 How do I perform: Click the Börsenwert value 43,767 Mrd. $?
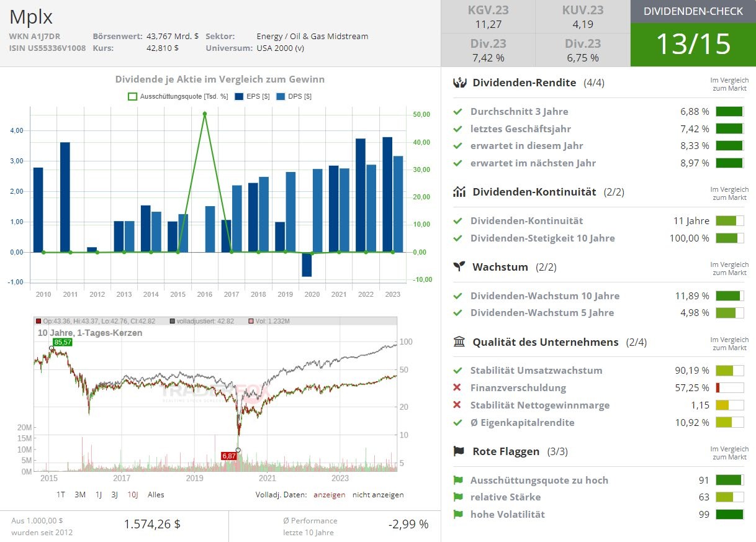[x=173, y=36]
